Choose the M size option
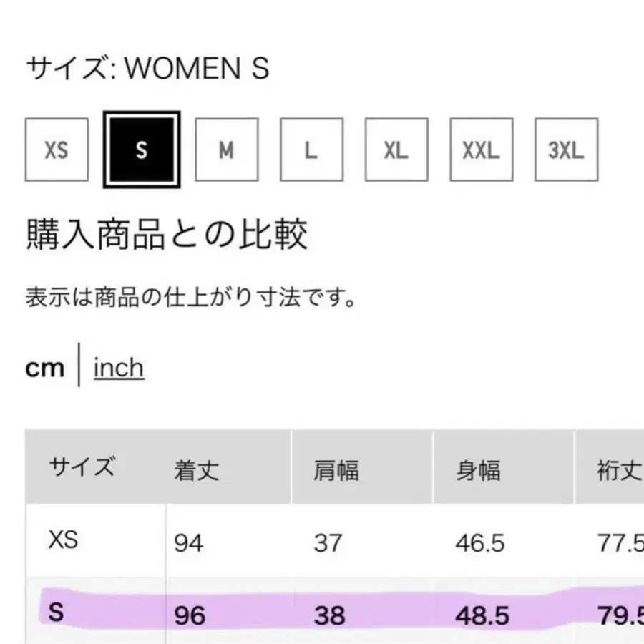The image size is (644, 644). pyautogui.click(x=225, y=150)
